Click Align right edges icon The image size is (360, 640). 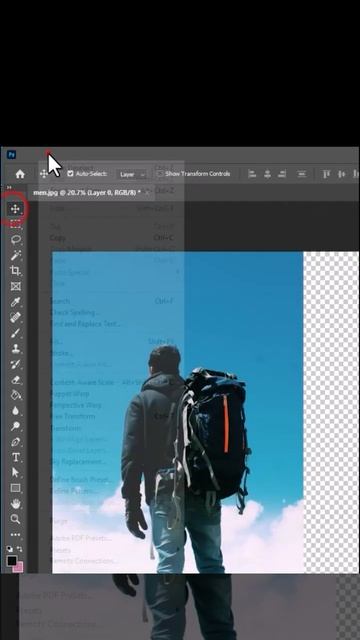(282, 174)
